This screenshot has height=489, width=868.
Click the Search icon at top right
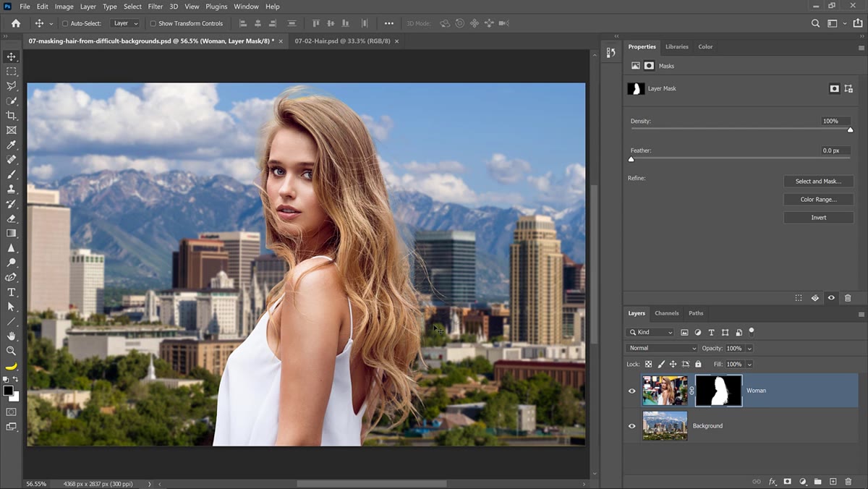click(x=815, y=23)
